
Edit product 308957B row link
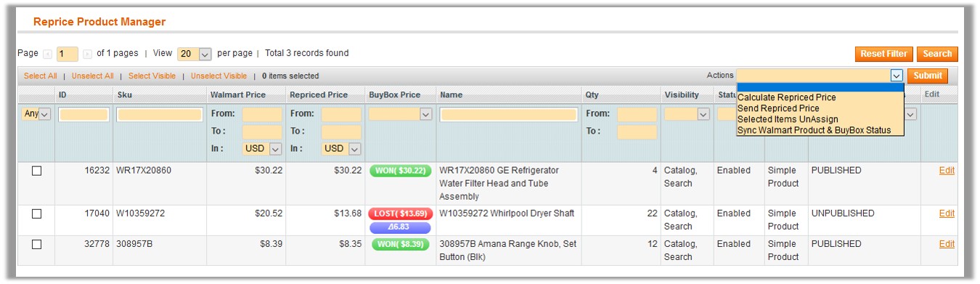(x=947, y=244)
